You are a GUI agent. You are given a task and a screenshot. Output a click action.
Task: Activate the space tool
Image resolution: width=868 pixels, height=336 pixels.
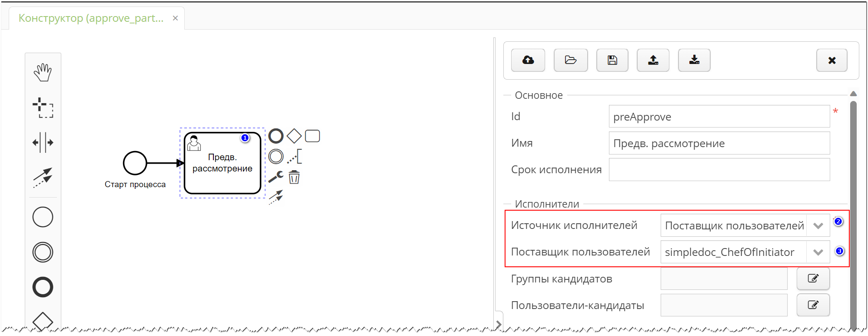pyautogui.click(x=43, y=143)
